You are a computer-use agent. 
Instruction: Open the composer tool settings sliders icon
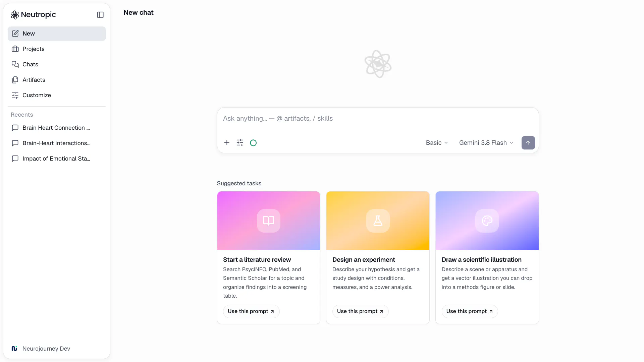coord(240,143)
